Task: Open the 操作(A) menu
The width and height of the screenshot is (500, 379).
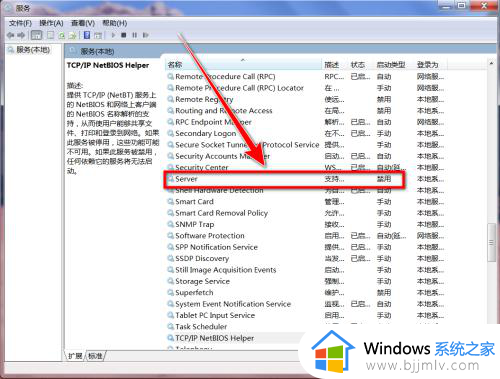Action: [x=51, y=23]
